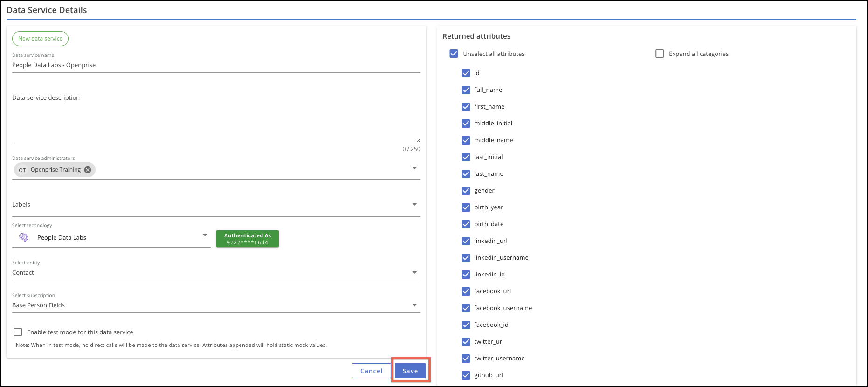Click the People Data Labs technology logo
Screen dimensions: 868x387
point(24,237)
